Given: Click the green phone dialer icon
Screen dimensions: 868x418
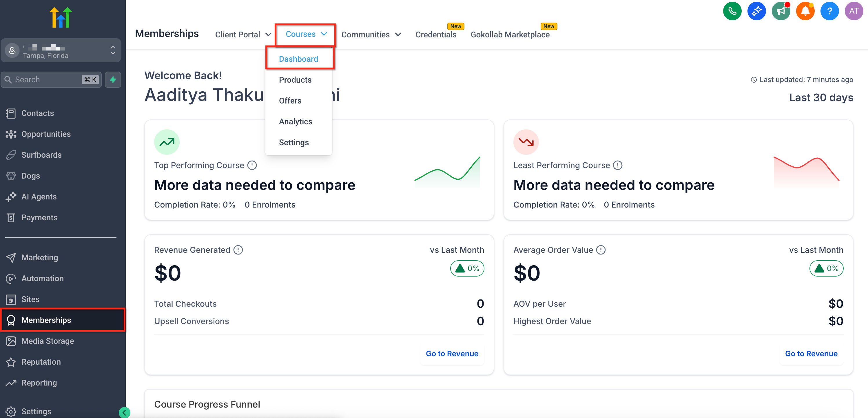Looking at the screenshot, I should pos(732,11).
